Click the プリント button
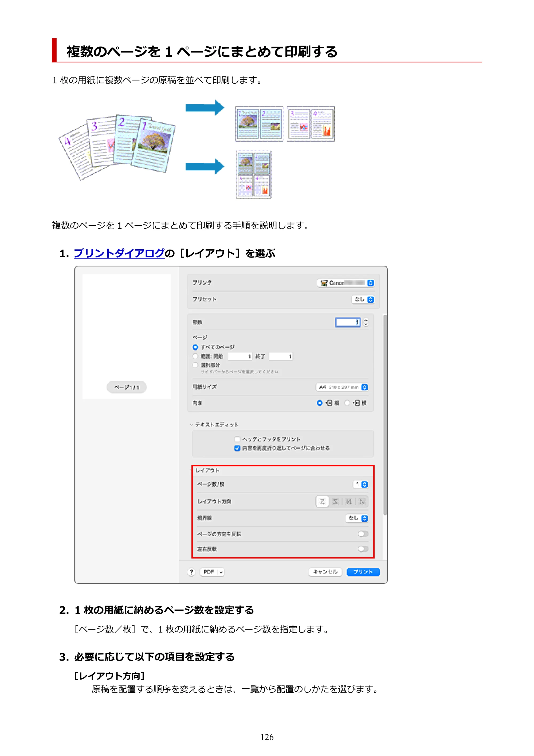The height and width of the screenshot is (756, 534). click(x=363, y=572)
